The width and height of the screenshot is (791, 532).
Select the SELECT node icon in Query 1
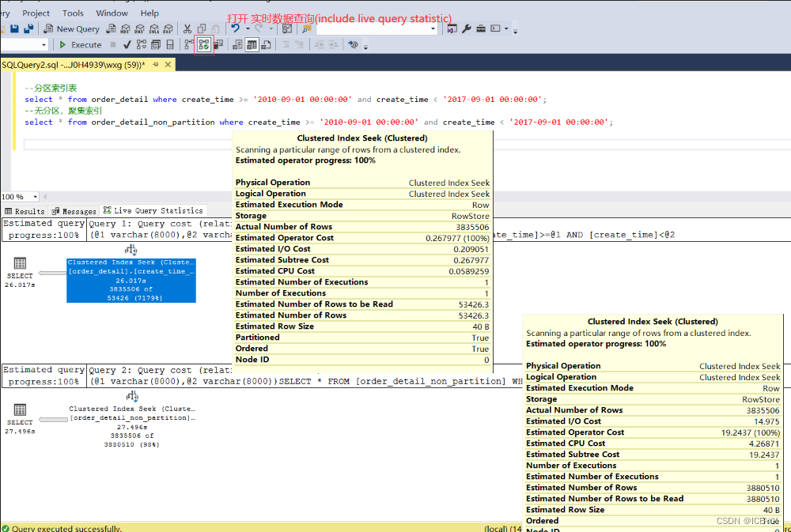pyautogui.click(x=20, y=263)
